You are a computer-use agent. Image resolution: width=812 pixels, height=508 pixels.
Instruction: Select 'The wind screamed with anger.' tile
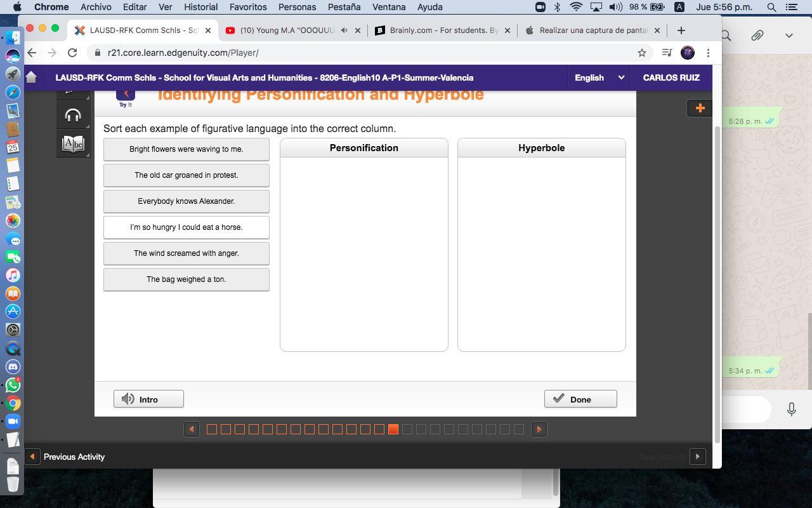click(187, 253)
